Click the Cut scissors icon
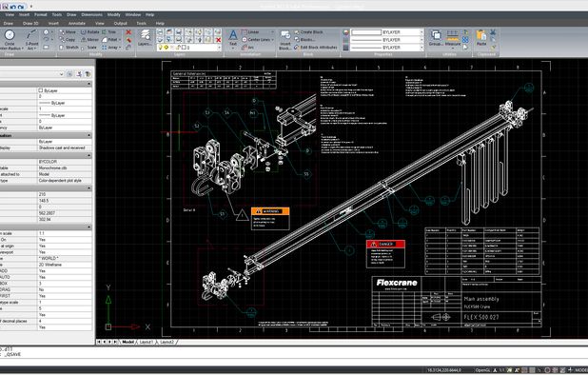This screenshot has width=588, height=375. (x=493, y=32)
